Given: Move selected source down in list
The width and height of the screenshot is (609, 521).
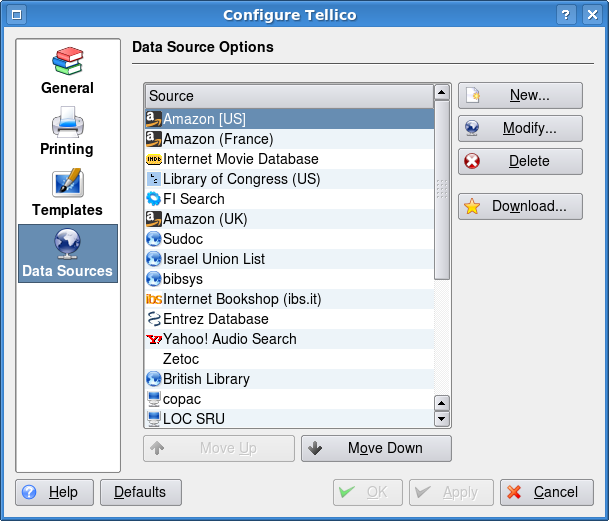Looking at the screenshot, I should pos(376,448).
